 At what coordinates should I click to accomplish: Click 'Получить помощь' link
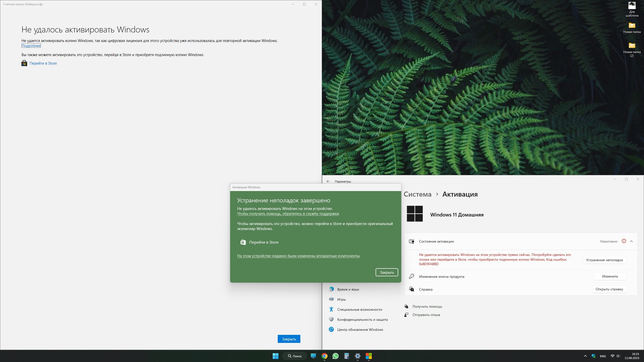[x=427, y=306]
